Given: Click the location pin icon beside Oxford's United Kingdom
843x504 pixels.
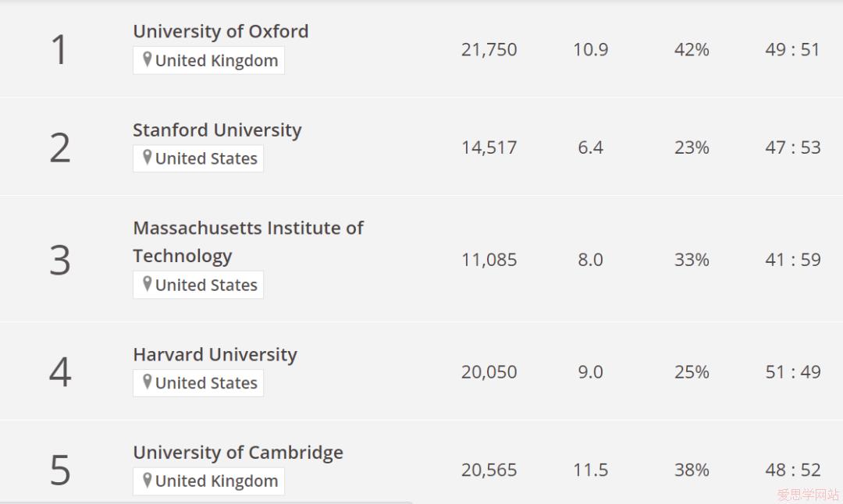Looking at the screenshot, I should [147, 59].
